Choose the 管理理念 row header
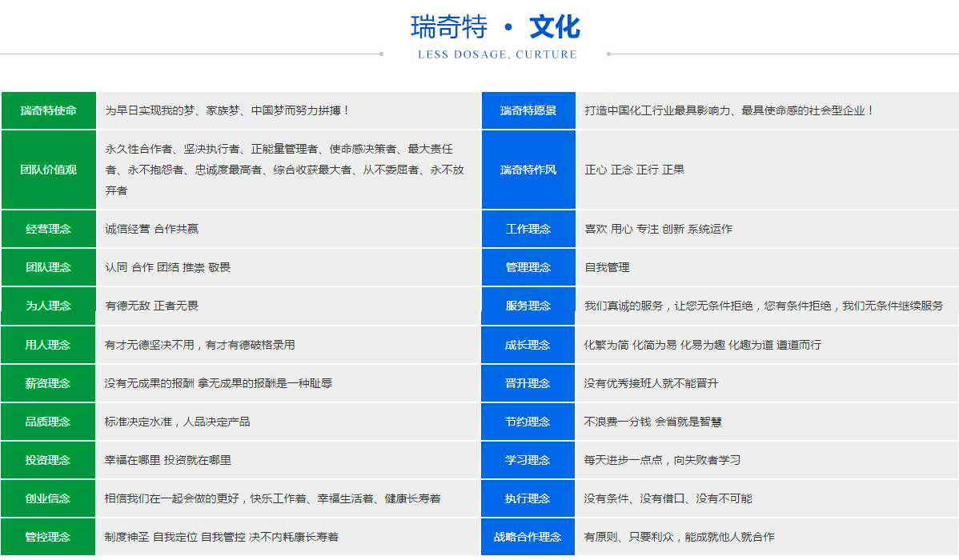The height and width of the screenshot is (560, 959). 528,267
